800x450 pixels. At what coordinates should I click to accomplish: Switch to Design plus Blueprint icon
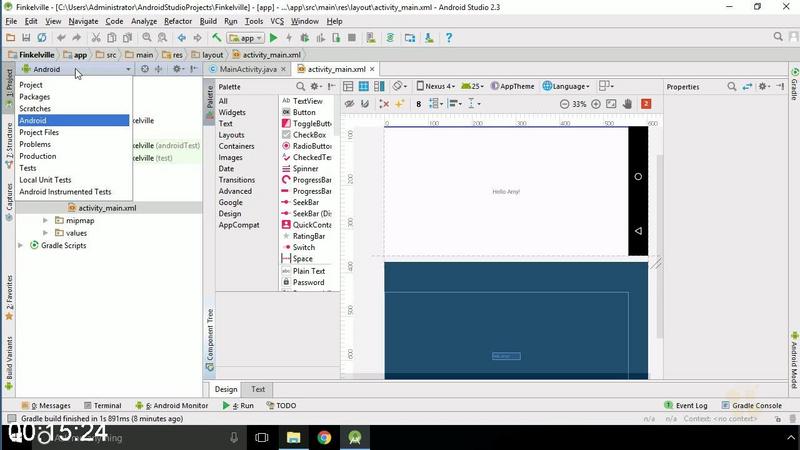pos(379,86)
